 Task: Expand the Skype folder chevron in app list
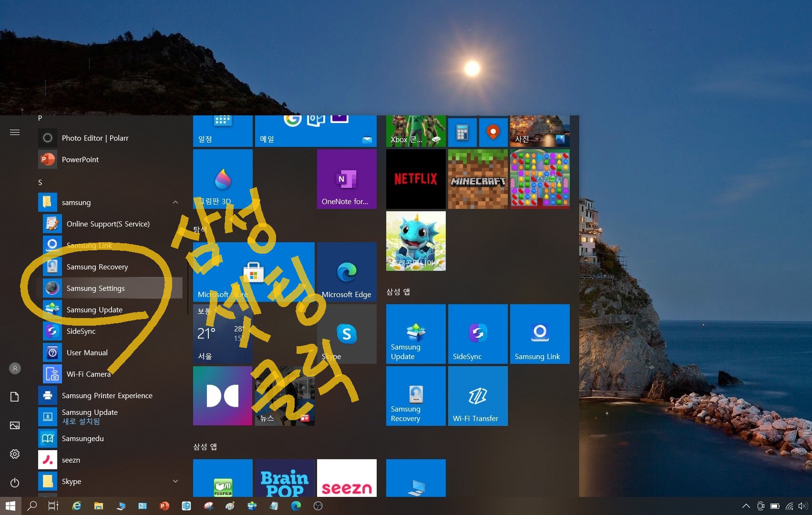click(175, 481)
